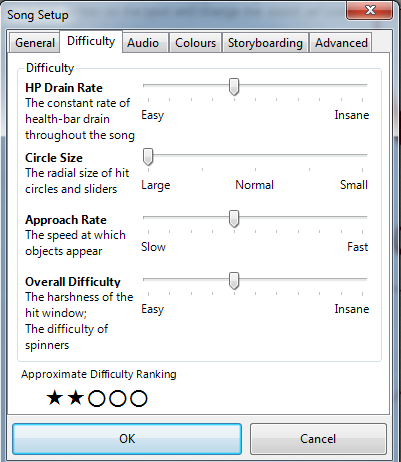Go to the Storyboarding tab
This screenshot has width=401, height=462.
pos(265,43)
